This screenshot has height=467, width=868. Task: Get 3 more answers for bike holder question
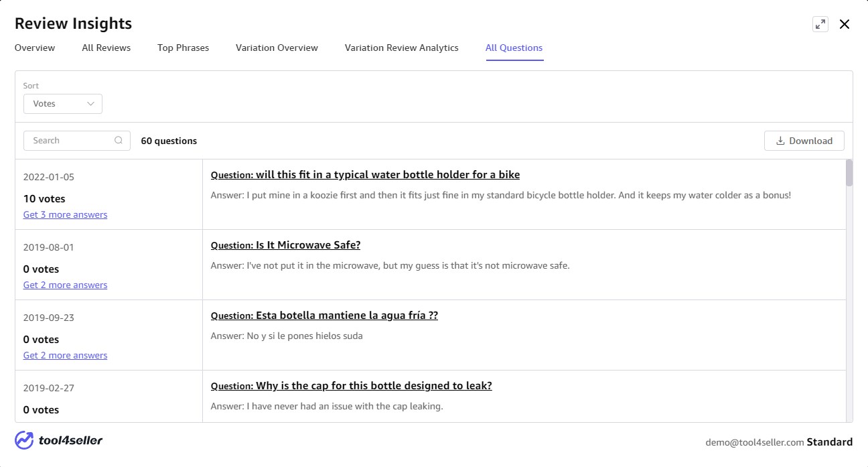coord(65,214)
